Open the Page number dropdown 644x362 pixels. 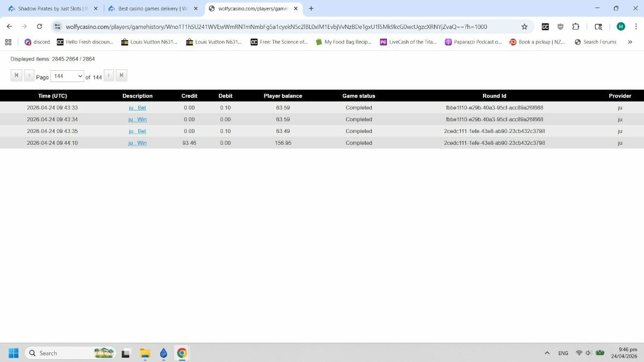(x=68, y=76)
